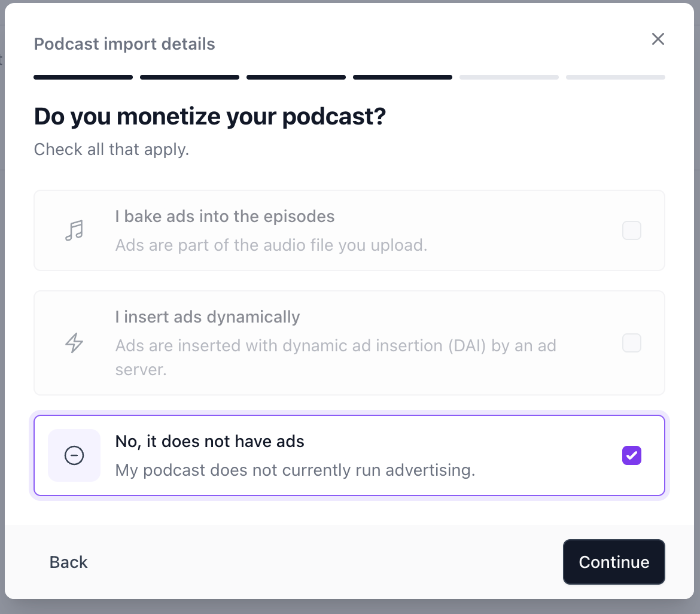Select the 'I insert ads dynamically' title
The image size is (700, 614).
208,317
